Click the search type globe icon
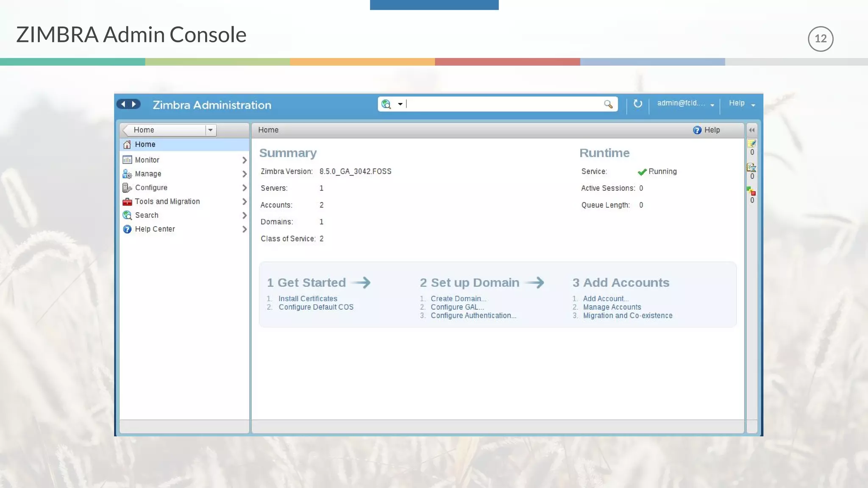Viewport: 868px width, 488px height. [x=386, y=104]
